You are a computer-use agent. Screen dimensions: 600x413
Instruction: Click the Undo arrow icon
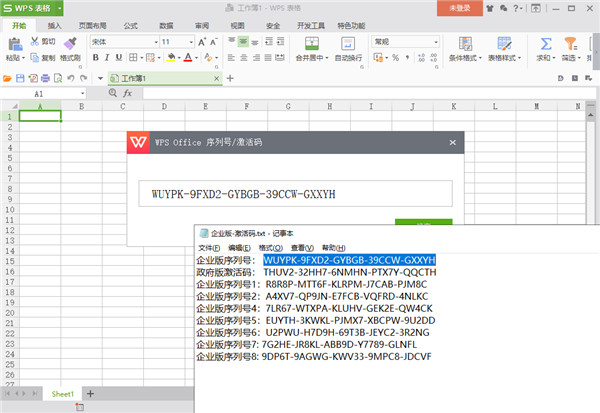tap(71, 78)
